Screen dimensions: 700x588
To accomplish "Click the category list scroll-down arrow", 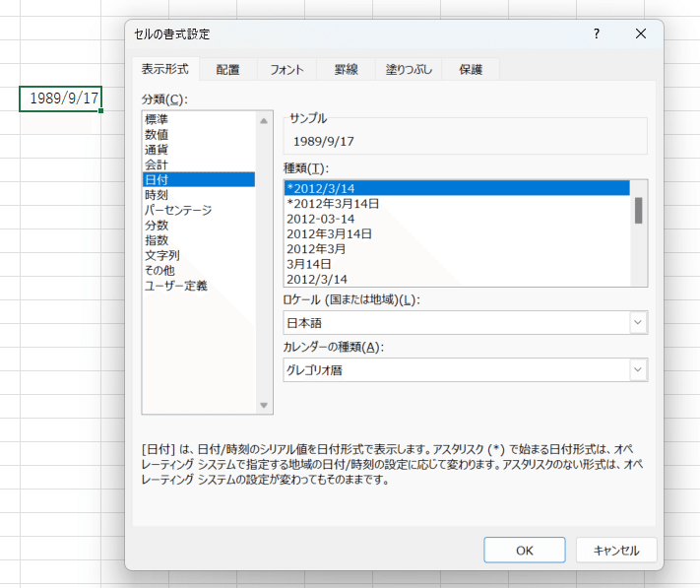I will 264,405.
